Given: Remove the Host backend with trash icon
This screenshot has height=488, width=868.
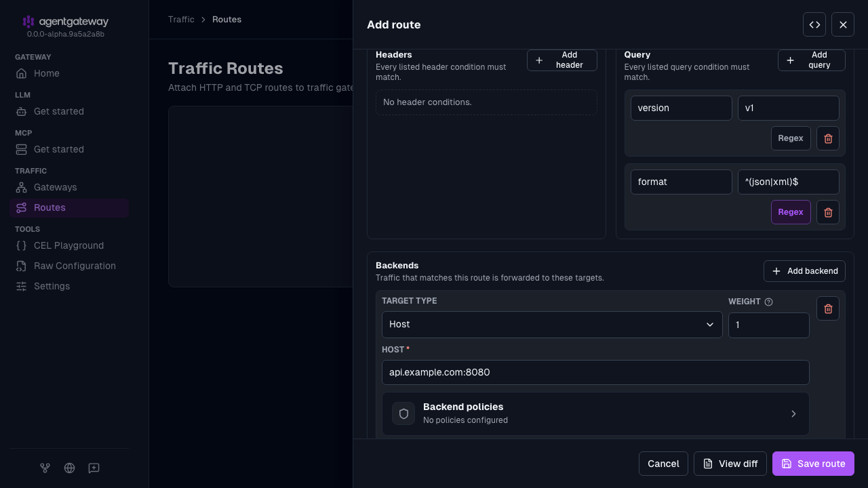Looking at the screenshot, I should [828, 308].
